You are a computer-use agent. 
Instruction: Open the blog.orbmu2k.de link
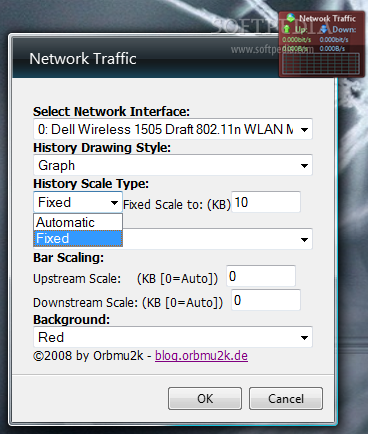(201, 356)
